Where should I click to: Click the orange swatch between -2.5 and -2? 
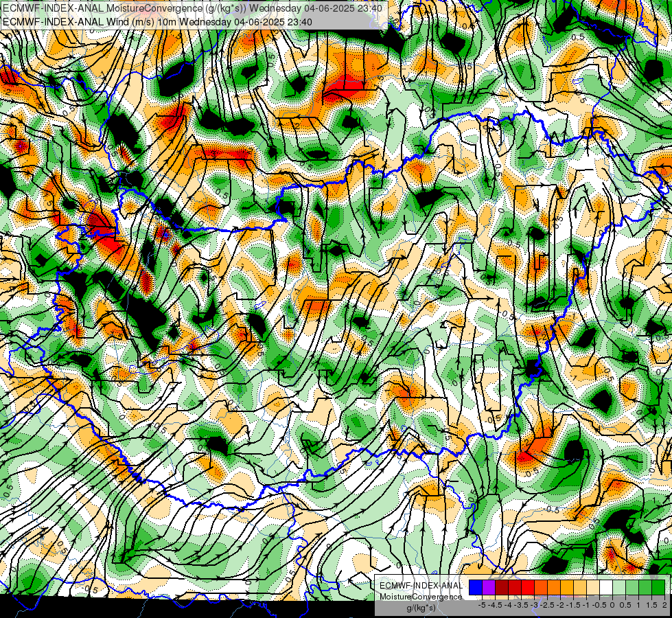[554, 588]
